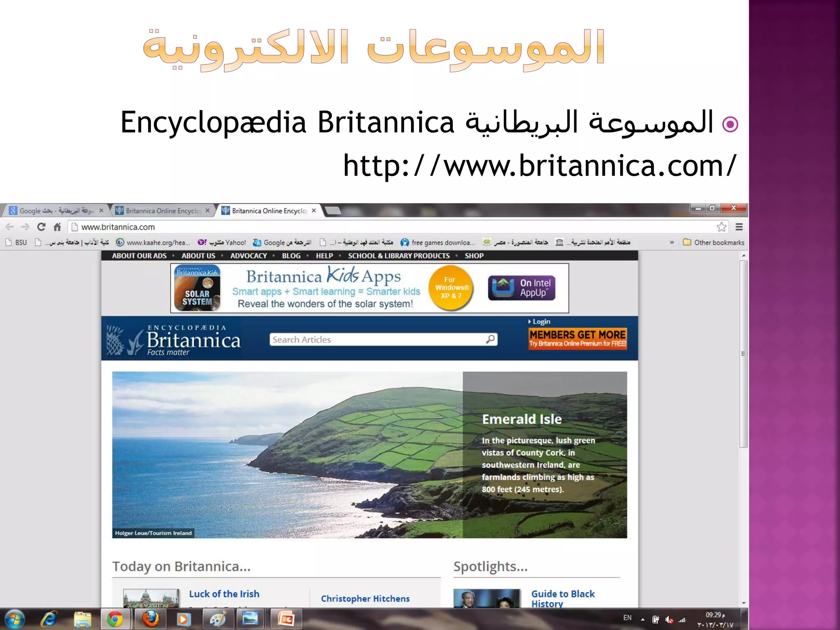Image resolution: width=840 pixels, height=630 pixels.
Task: Open the PowerPoint taskbar icon
Action: coord(286,619)
